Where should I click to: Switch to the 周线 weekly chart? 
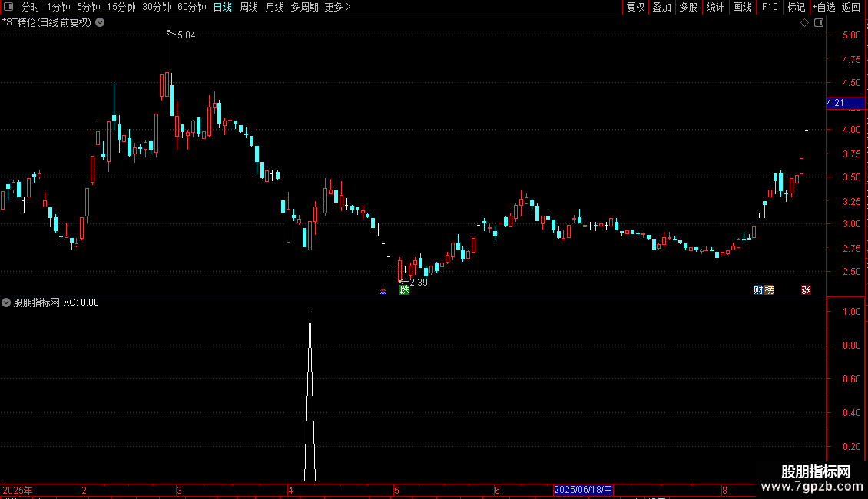[x=249, y=7]
